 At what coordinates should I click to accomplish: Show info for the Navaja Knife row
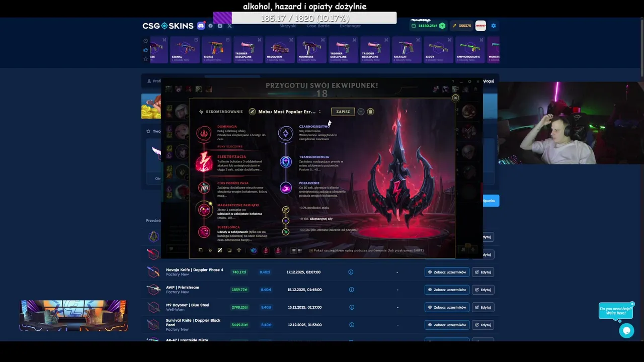351,272
